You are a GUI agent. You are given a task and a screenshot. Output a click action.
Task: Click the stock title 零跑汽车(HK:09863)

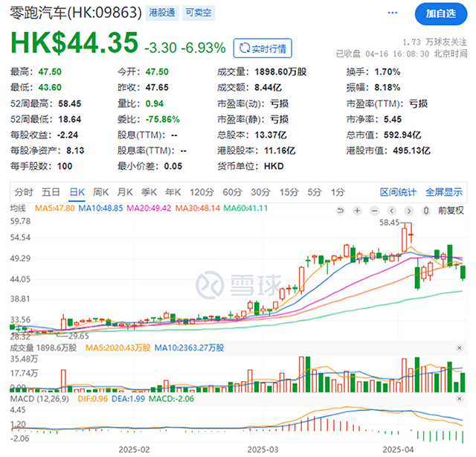pyautogui.click(x=76, y=13)
